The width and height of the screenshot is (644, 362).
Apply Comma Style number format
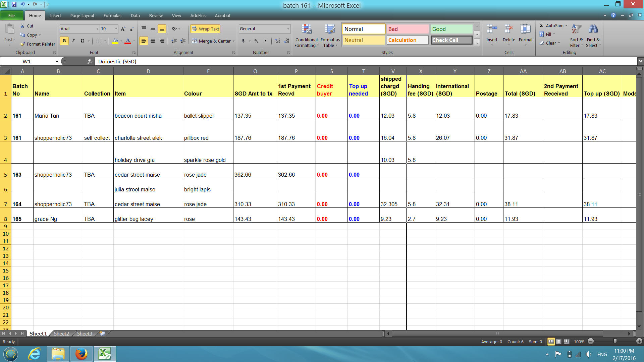tap(265, 41)
